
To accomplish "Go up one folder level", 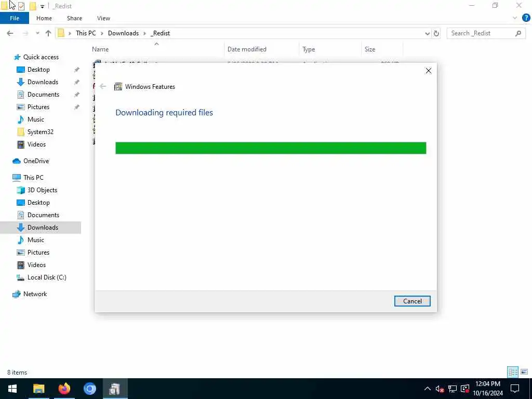I will [48, 33].
